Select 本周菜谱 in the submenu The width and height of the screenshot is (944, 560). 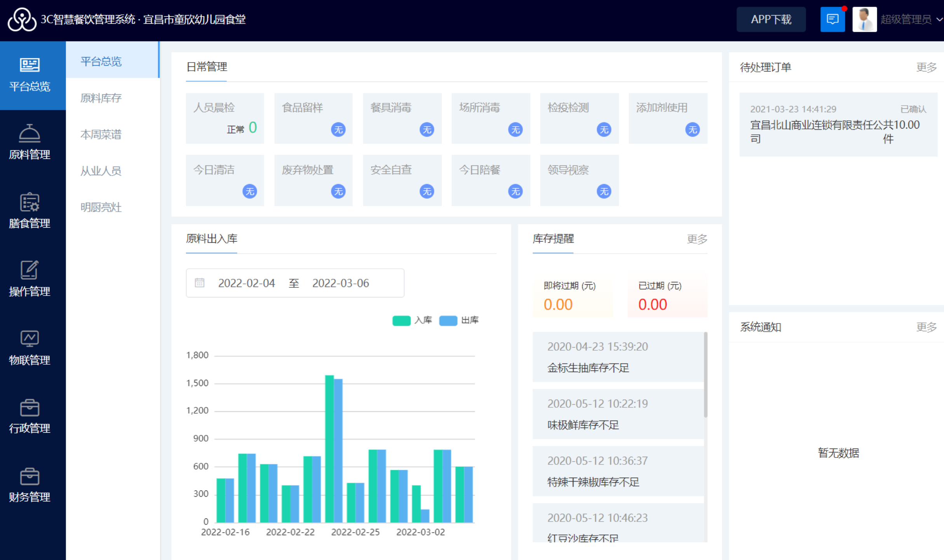click(101, 134)
